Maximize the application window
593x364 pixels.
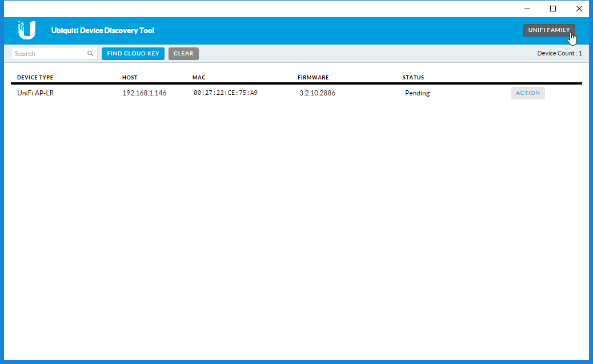tap(552, 9)
